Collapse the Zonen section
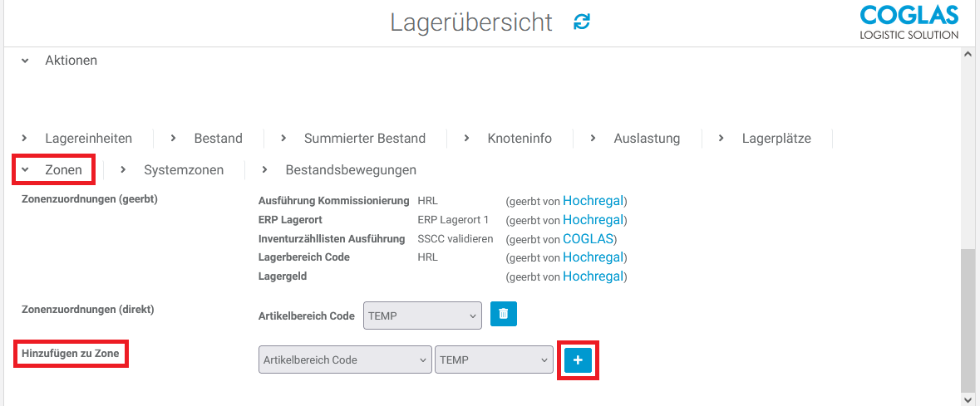Viewport: 980px width, 406px height. [x=53, y=169]
